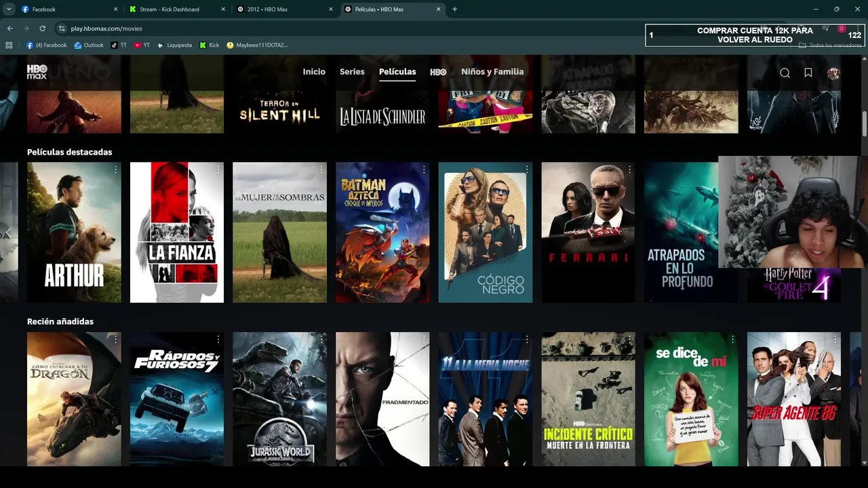Open Fragmentado movie poster
The height and width of the screenshot is (488, 868).
[382, 399]
